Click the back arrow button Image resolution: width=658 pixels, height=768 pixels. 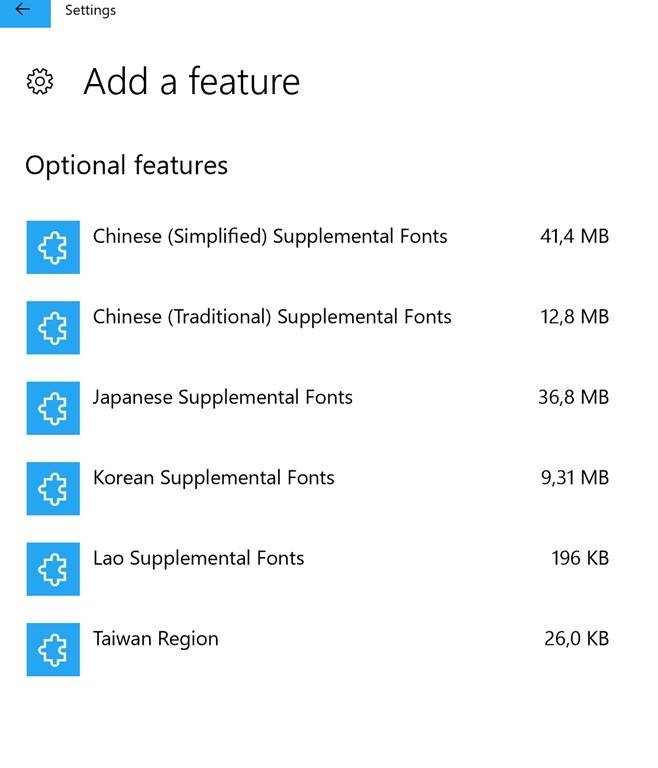[24, 11]
